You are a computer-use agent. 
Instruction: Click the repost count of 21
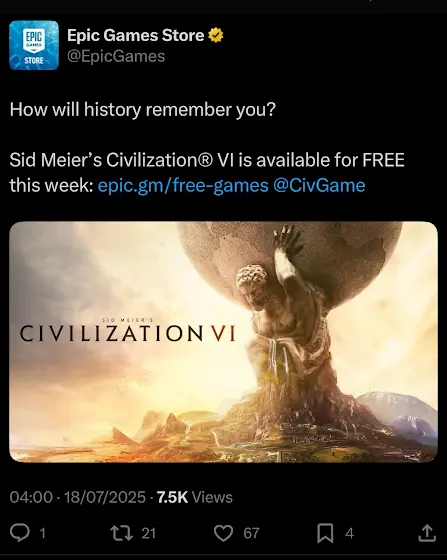(148, 534)
